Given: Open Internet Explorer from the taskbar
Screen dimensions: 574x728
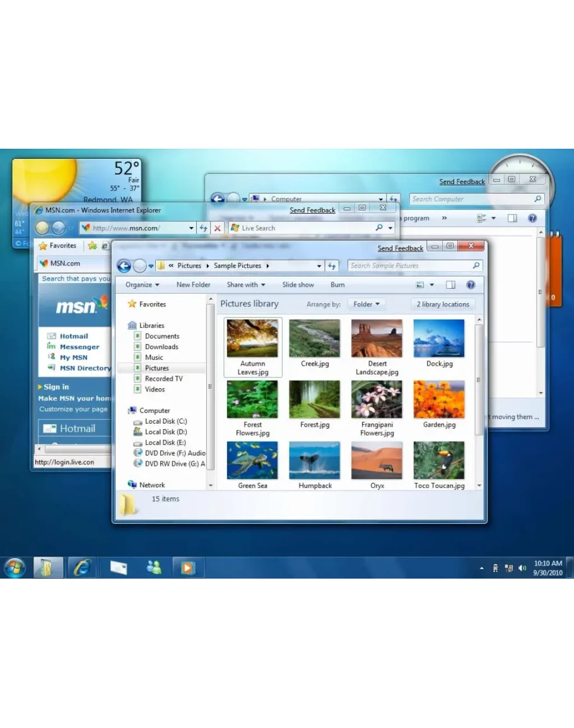Looking at the screenshot, I should coord(82,567).
